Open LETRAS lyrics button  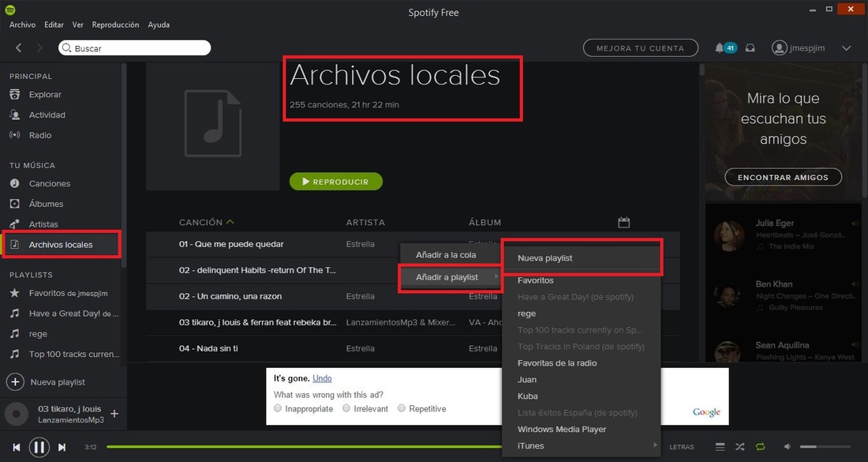click(x=682, y=447)
